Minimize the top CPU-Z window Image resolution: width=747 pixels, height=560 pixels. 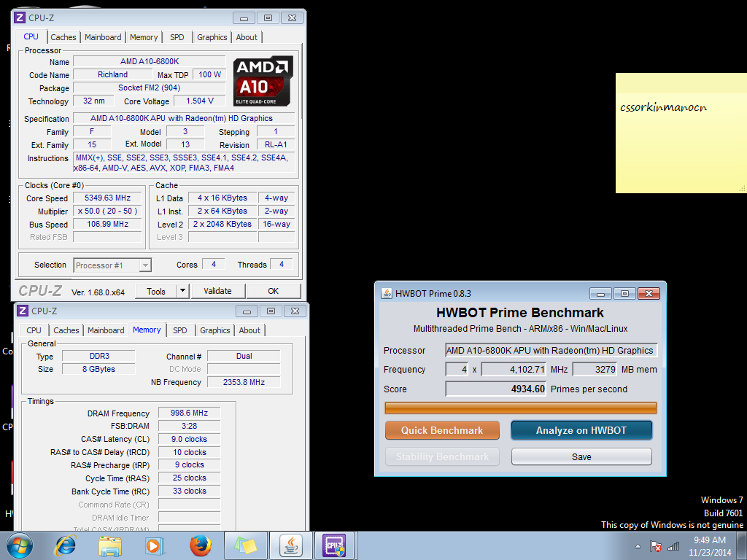[x=244, y=18]
